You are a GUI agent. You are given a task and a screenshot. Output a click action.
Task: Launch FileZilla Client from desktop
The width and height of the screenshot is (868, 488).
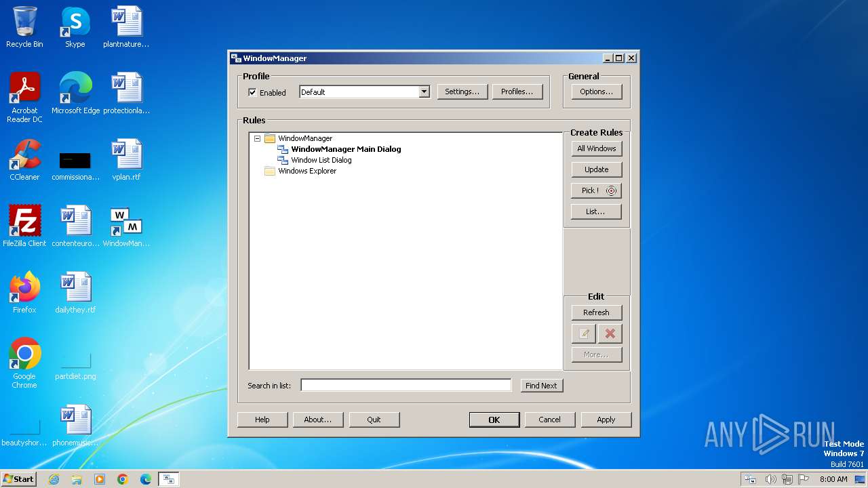click(24, 226)
